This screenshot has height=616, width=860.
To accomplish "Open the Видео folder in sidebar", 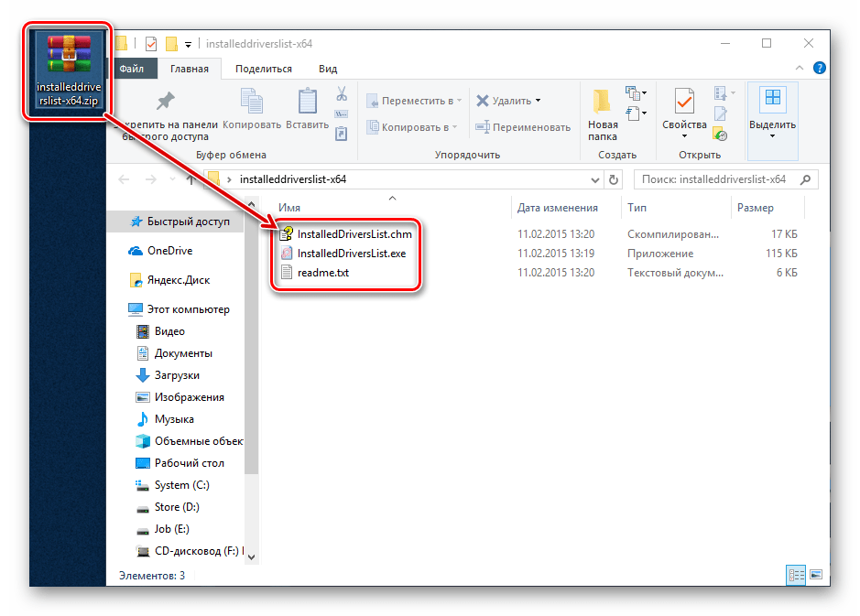I will pos(159,331).
